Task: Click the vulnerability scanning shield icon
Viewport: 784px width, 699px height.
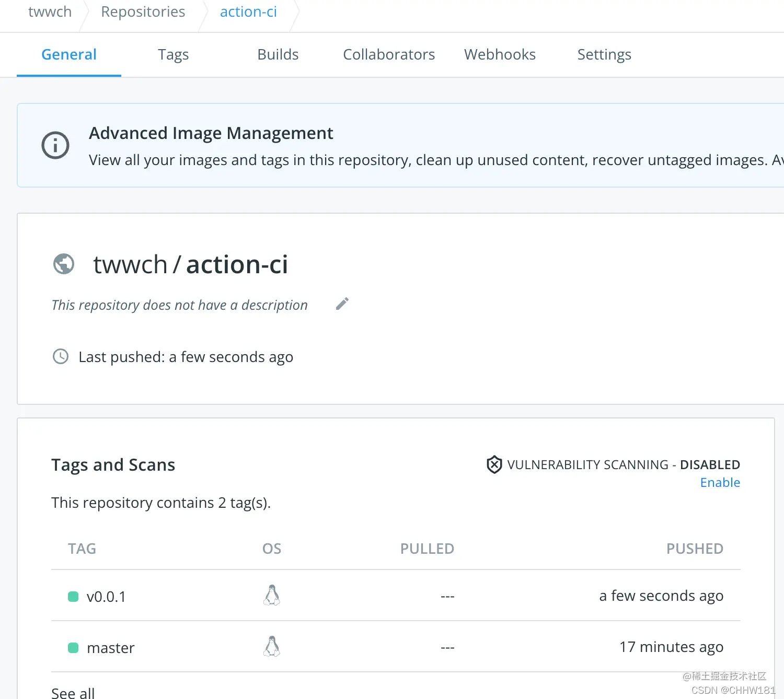Action: point(494,464)
